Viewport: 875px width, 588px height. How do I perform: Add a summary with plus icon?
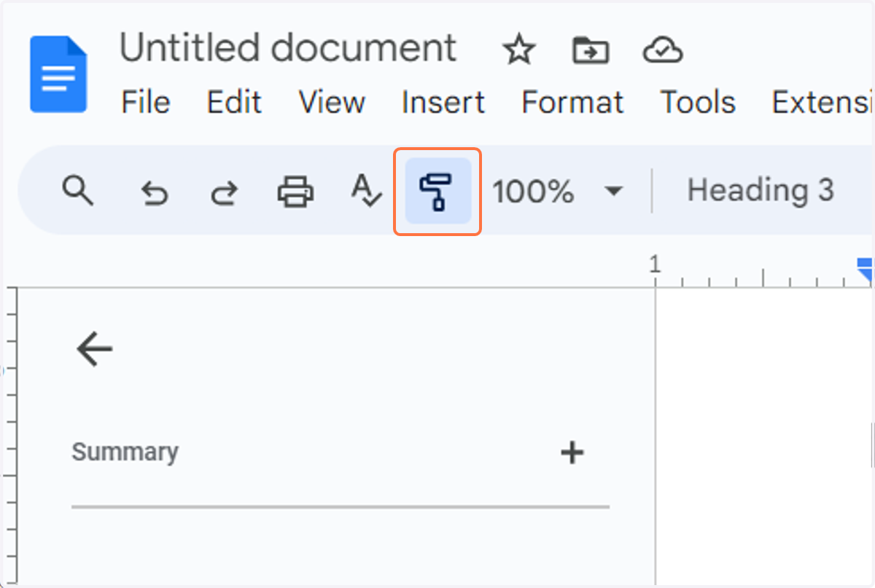572,452
